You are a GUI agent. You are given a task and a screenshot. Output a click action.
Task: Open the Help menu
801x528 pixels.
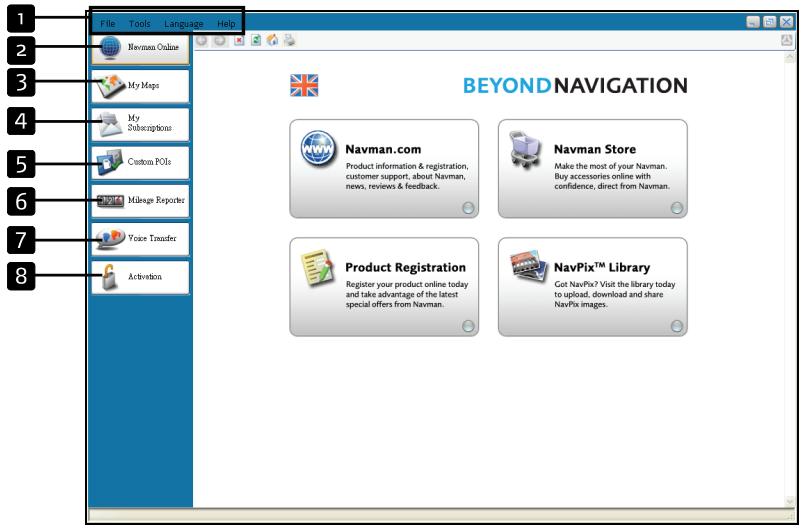[x=226, y=24]
